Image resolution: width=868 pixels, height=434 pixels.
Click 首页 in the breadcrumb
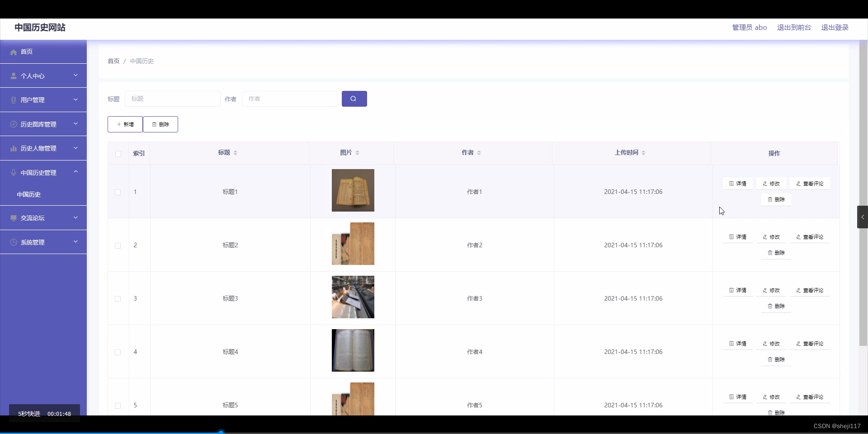(x=113, y=61)
